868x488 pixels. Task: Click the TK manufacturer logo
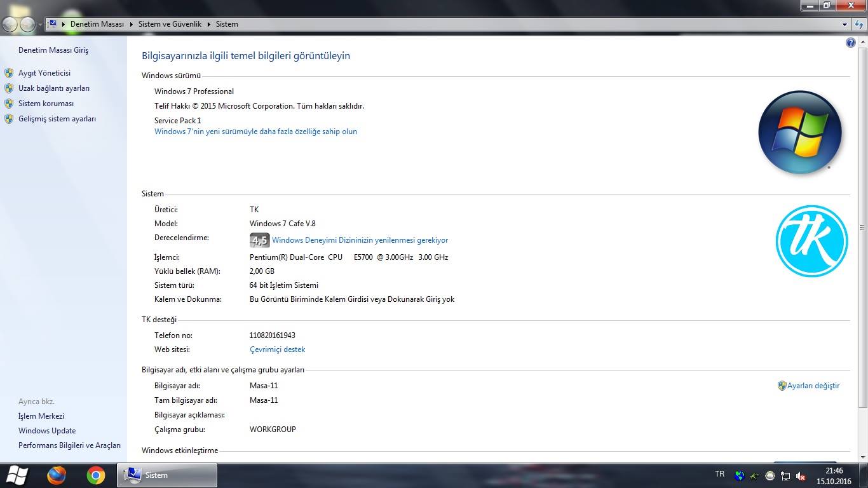point(811,241)
